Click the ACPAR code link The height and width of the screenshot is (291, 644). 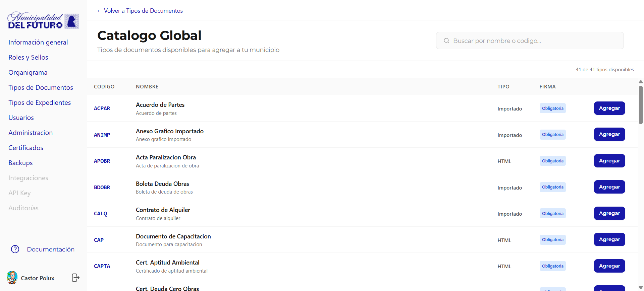102,108
